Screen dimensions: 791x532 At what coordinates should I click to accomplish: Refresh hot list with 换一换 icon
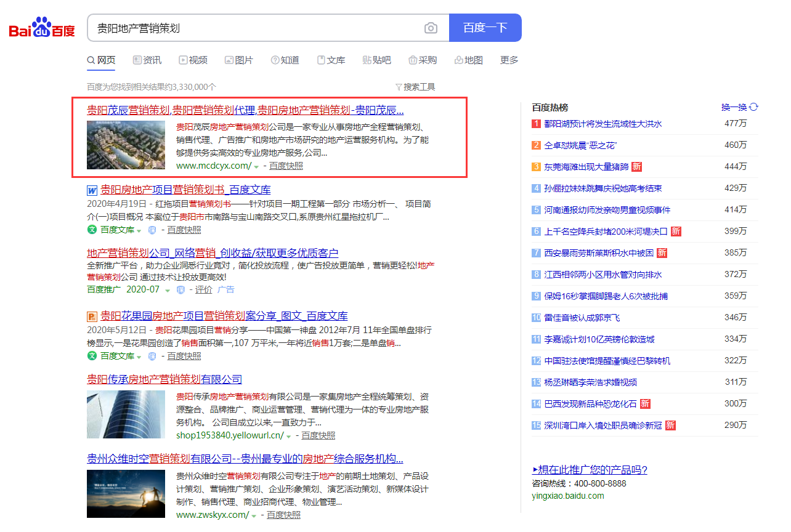(x=753, y=107)
